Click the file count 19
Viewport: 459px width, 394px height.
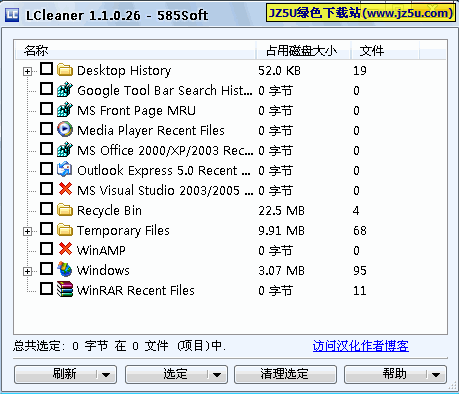pyautogui.click(x=360, y=70)
